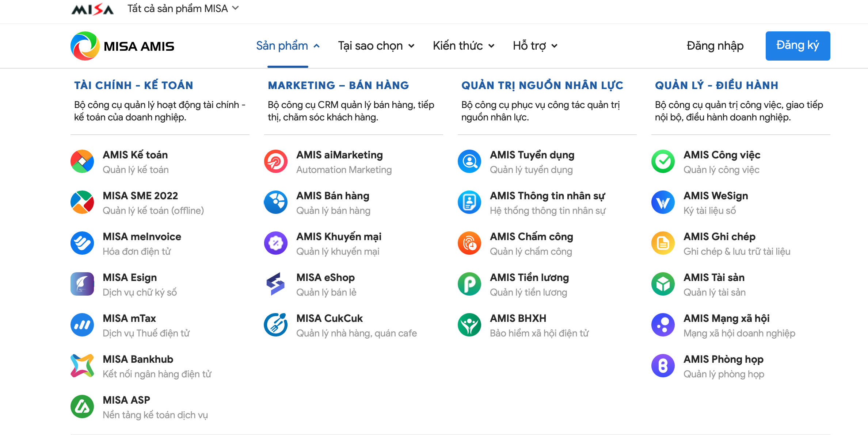Open the MISA CukCuk icon
The image size is (868, 435).
[x=276, y=325]
